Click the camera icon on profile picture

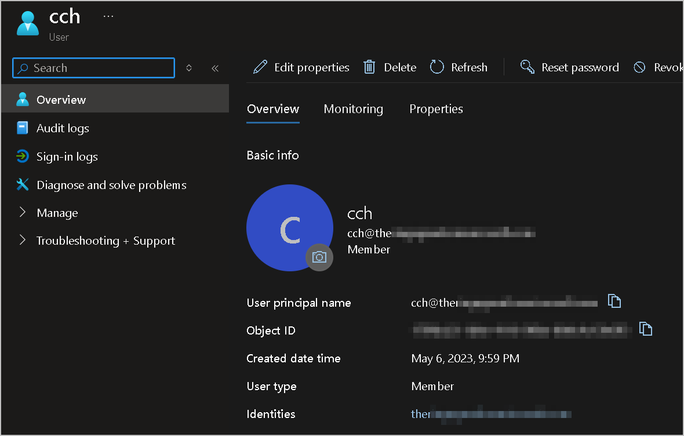coord(319,257)
